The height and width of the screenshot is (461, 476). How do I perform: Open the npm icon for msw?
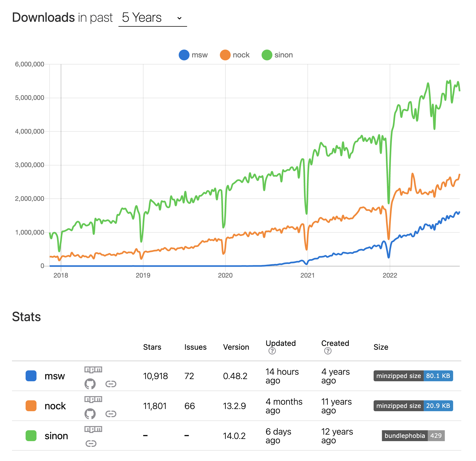pos(93,370)
